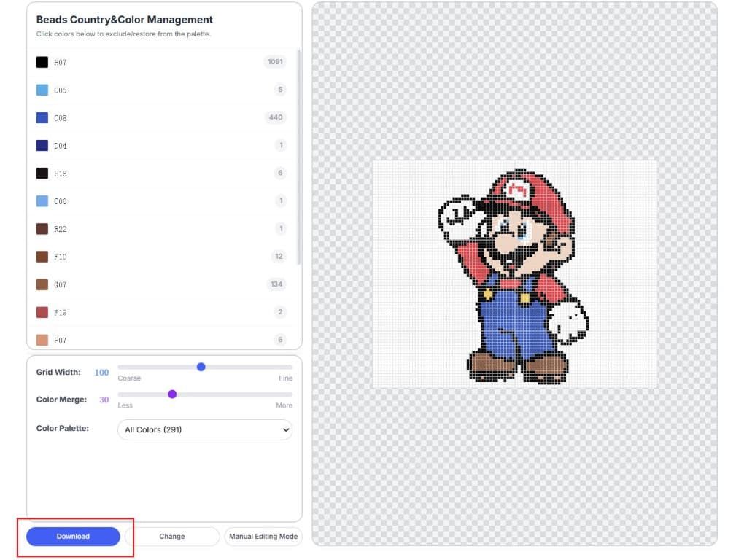Click the Mario pixel art preview

(514, 275)
